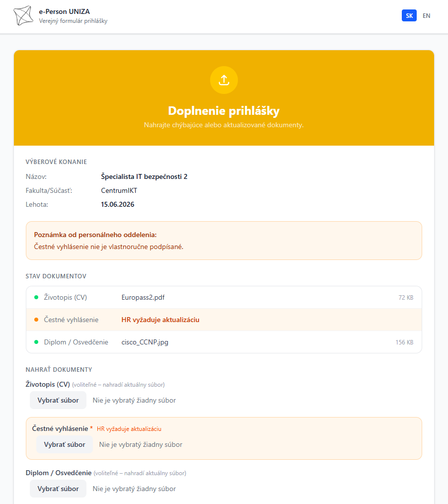
Task: Click the e-Person UNIZA logo icon
Action: point(23,15)
